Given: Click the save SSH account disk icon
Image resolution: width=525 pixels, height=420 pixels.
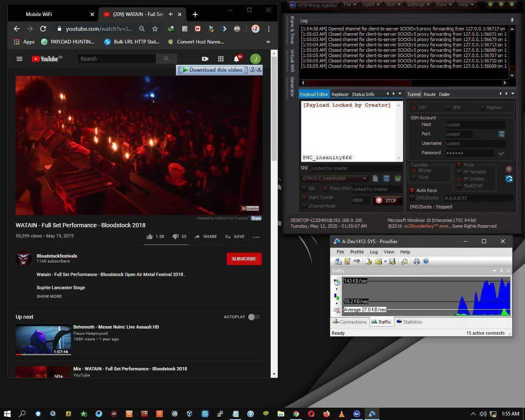Looking at the screenshot, I should pyautogui.click(x=501, y=134).
